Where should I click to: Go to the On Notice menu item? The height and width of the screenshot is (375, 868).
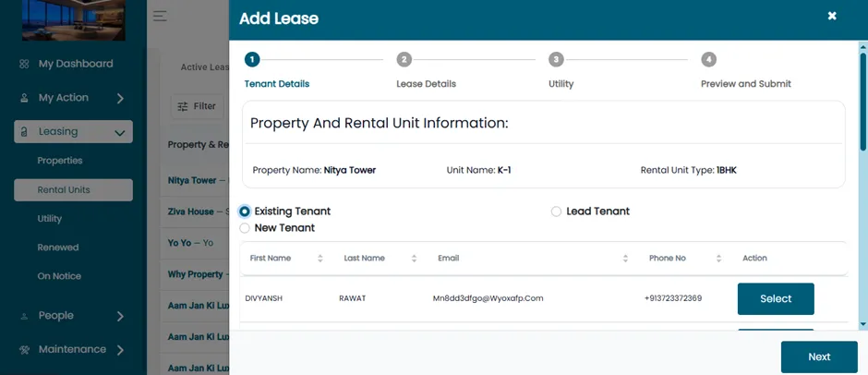click(59, 276)
